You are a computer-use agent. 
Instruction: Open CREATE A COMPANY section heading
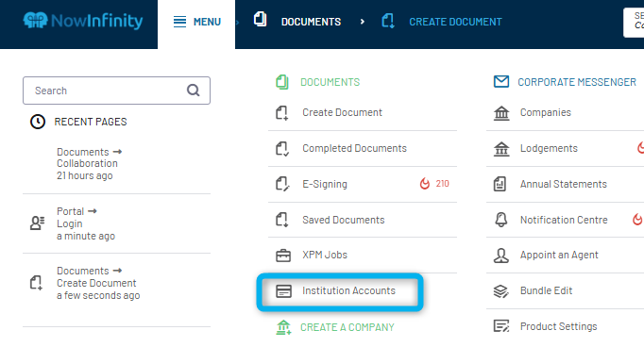(x=347, y=327)
